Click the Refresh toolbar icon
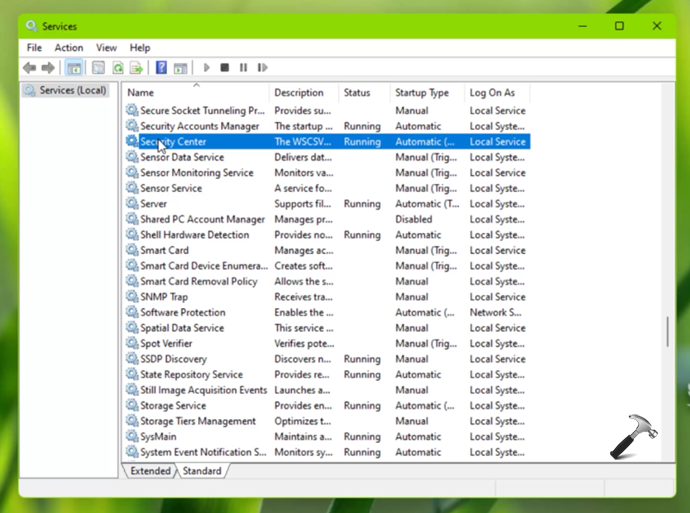Viewport: 690px width, 513px height. pyautogui.click(x=117, y=68)
